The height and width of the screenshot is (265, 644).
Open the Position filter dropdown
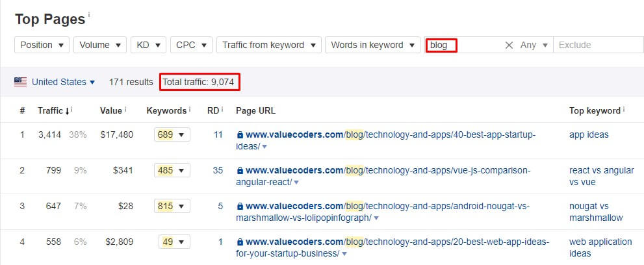pos(42,45)
